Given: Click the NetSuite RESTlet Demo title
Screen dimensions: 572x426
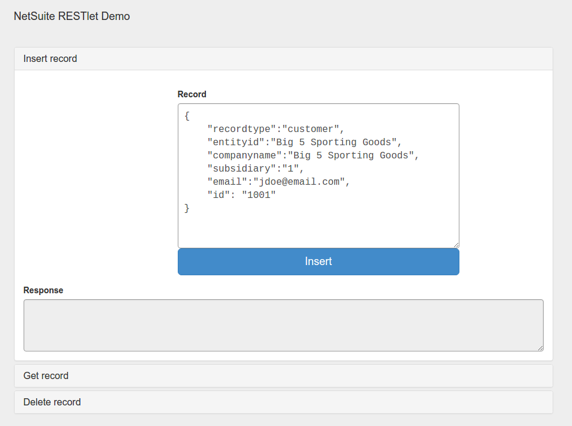Looking at the screenshot, I should (x=72, y=16).
